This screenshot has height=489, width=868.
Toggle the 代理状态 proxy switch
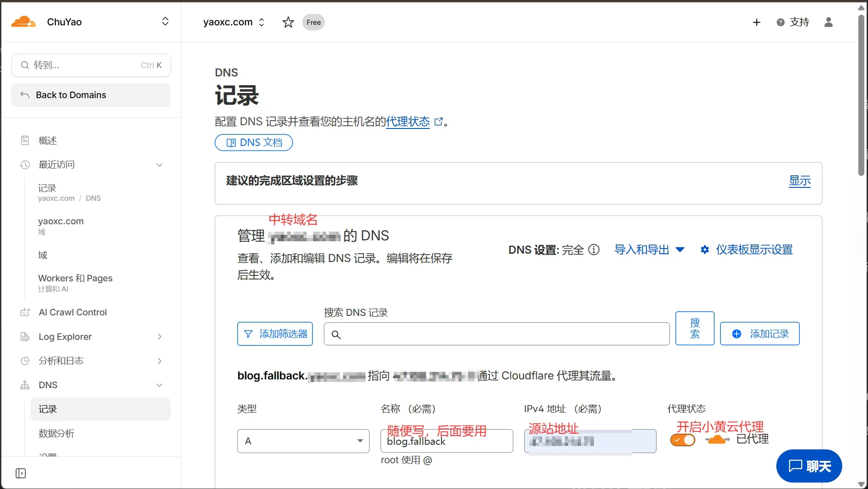683,440
